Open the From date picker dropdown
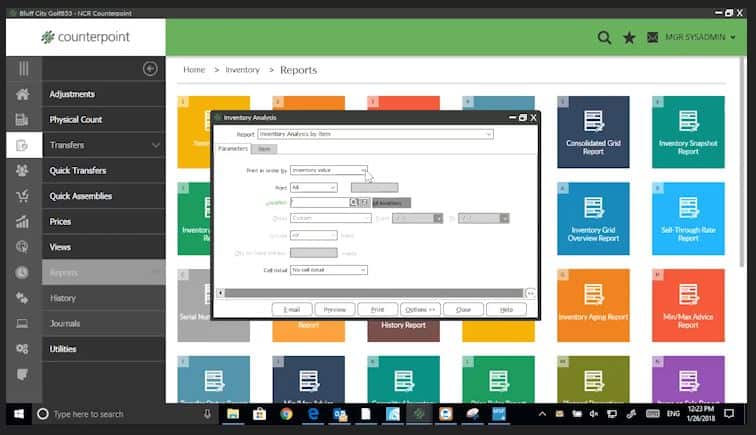 click(x=438, y=218)
